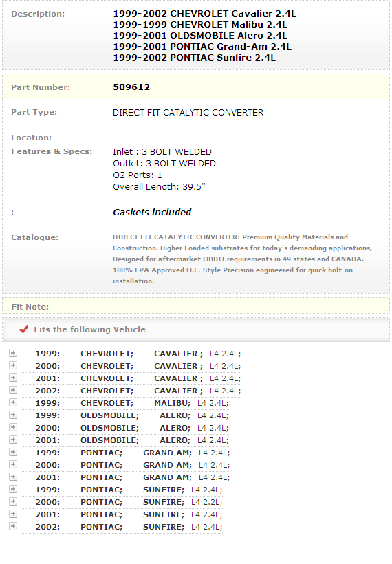
Task: Click arrow icon beside 2002 Pontiac Sunfire
Action: pyautogui.click(x=13, y=526)
